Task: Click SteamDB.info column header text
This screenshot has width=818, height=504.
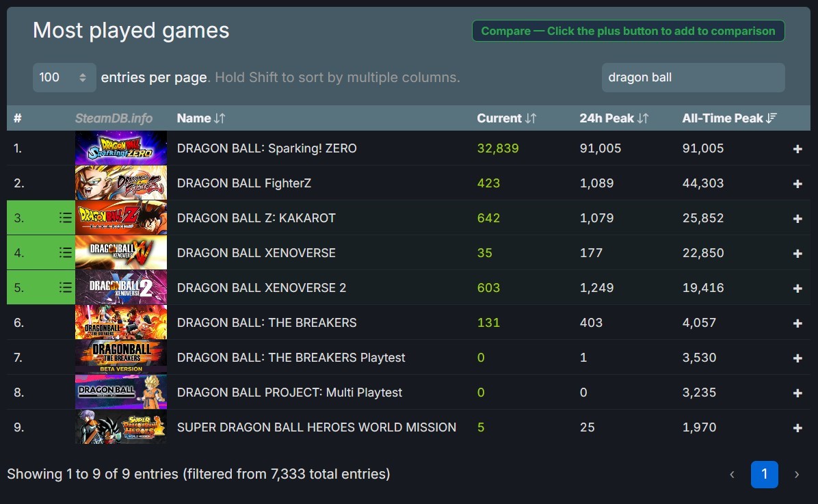Action: pyautogui.click(x=114, y=118)
